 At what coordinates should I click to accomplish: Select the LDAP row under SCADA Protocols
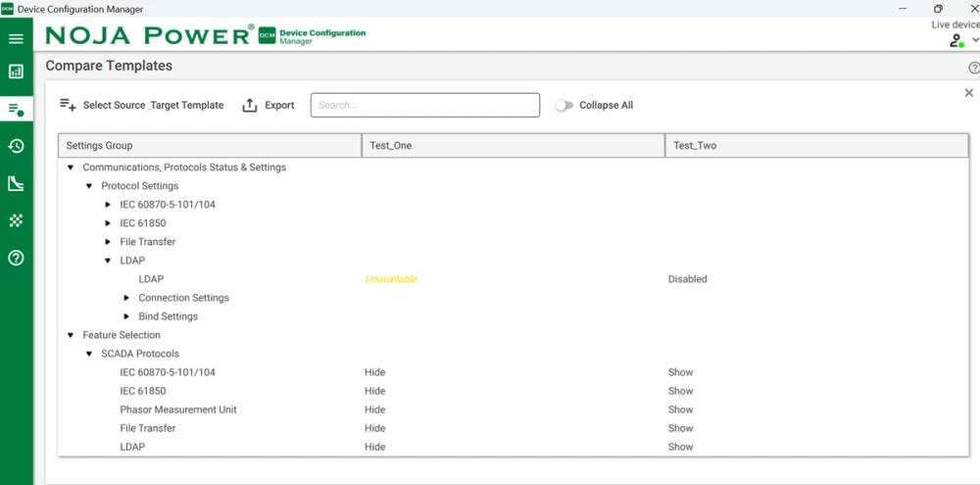click(x=514, y=447)
